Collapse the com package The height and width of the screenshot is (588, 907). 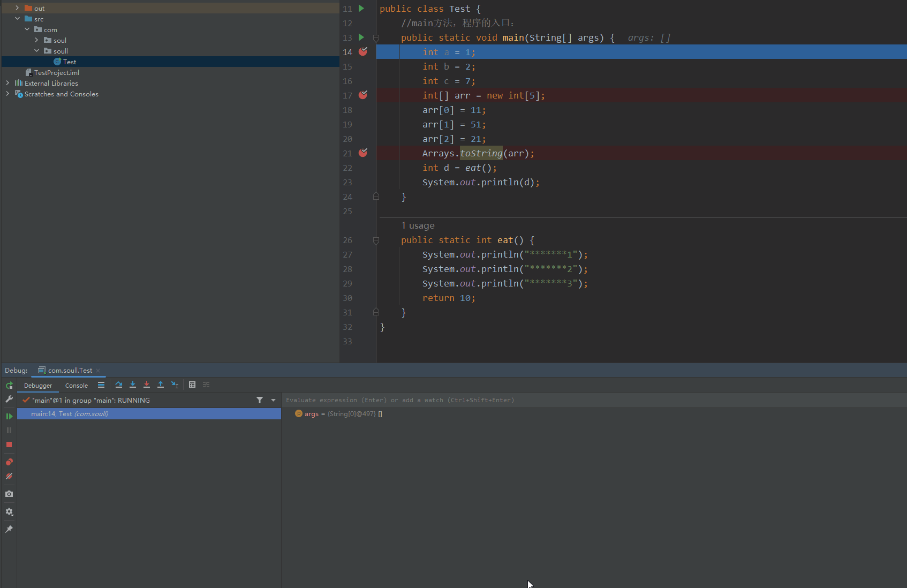[27, 29]
